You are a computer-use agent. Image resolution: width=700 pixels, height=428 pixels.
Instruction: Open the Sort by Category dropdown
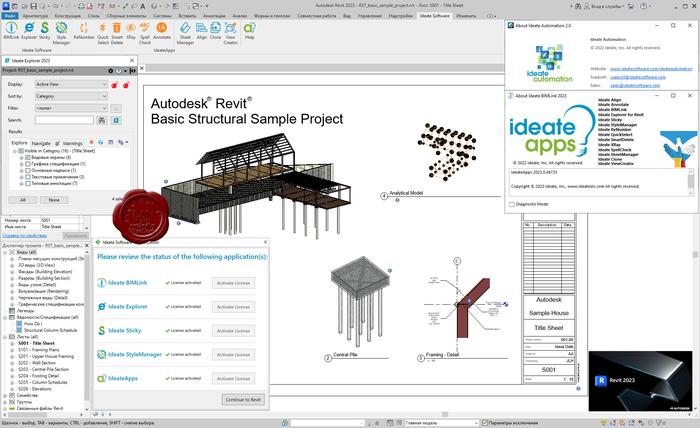[72, 96]
